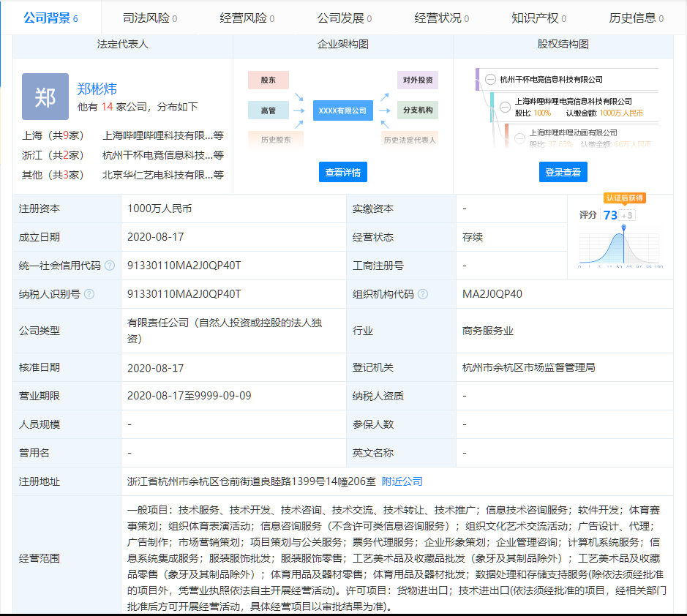The width and height of the screenshot is (687, 616).
Task: Open 杭州干杯电竞信息科技...等 company link
Action: pos(163,155)
